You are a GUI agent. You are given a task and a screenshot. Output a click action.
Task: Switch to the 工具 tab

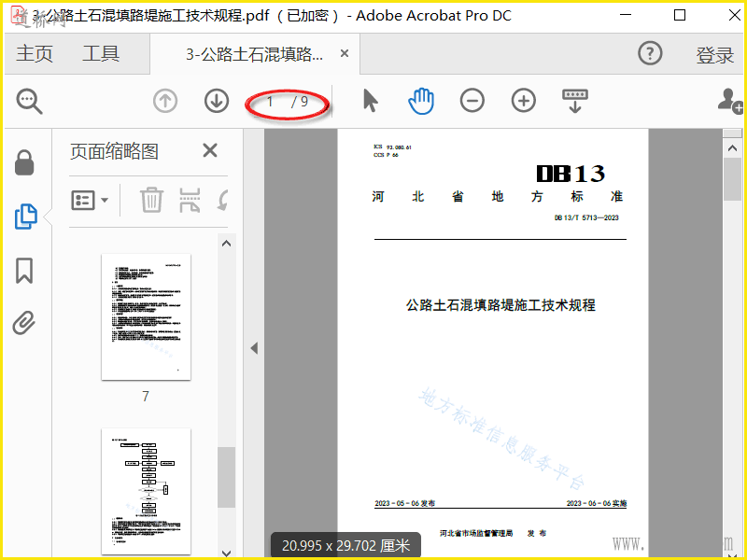pyautogui.click(x=101, y=53)
